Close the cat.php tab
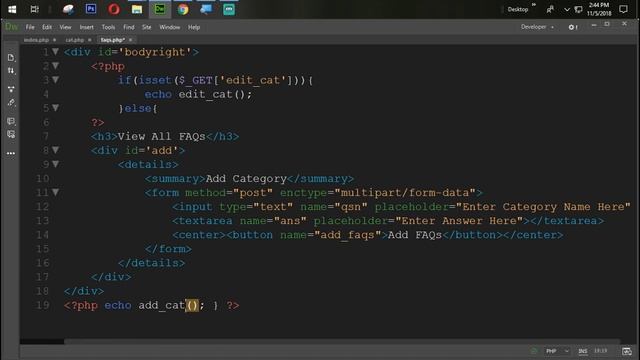 (x=89, y=40)
